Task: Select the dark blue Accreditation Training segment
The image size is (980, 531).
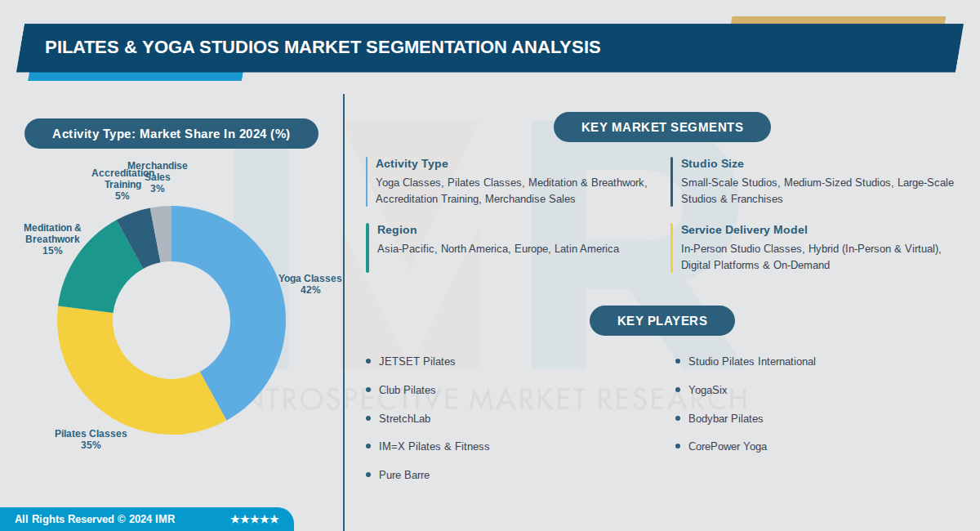Action: [139, 235]
